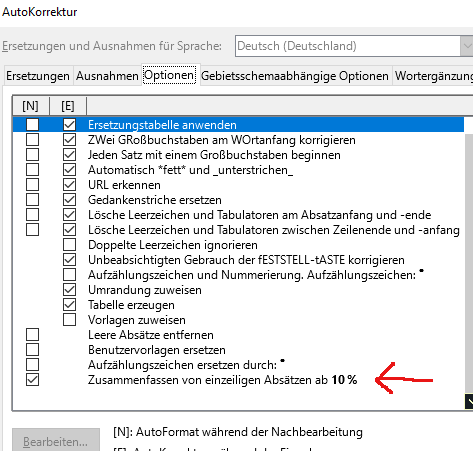Select the Deutsch (Deutschland) language combo box

click(354, 46)
